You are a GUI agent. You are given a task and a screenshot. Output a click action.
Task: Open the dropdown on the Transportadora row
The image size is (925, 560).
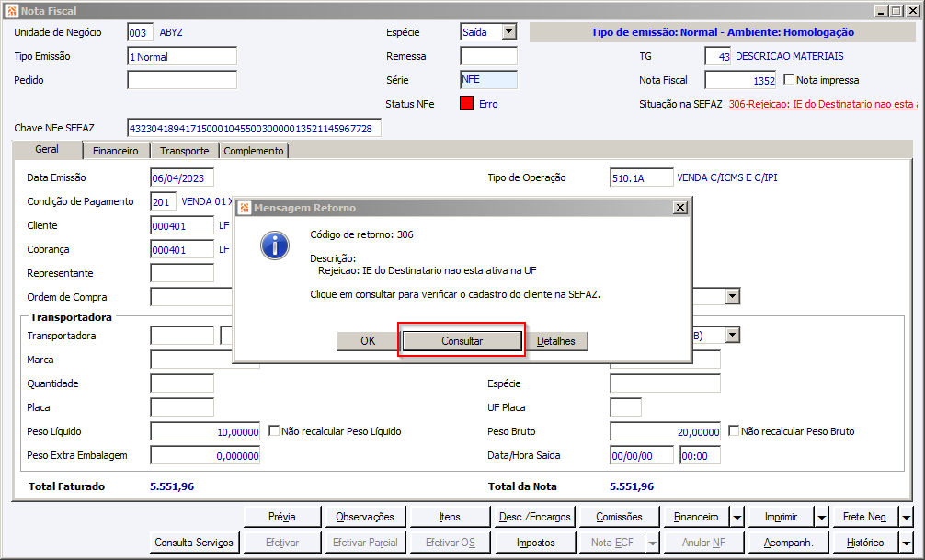pos(733,336)
